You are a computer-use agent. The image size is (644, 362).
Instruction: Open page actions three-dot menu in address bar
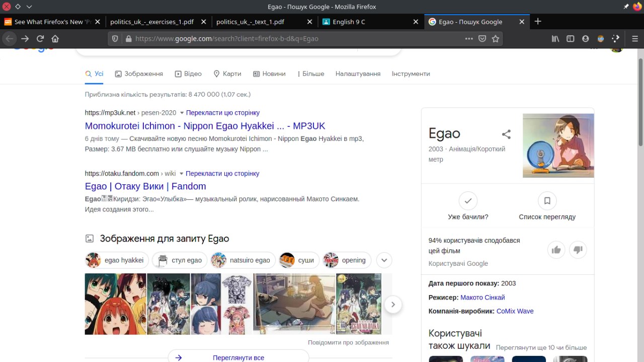point(469,38)
